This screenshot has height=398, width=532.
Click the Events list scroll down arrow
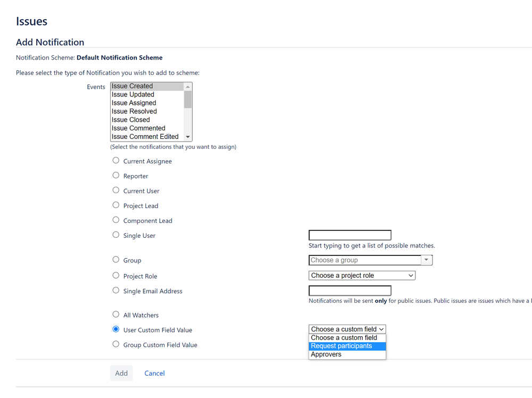[188, 137]
